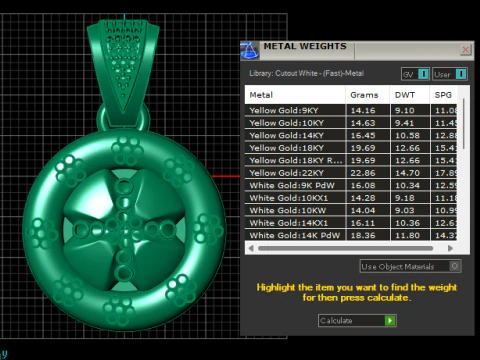The image size is (480, 360).
Task: Click the 10.58 DWT value
Action: coord(407,136)
